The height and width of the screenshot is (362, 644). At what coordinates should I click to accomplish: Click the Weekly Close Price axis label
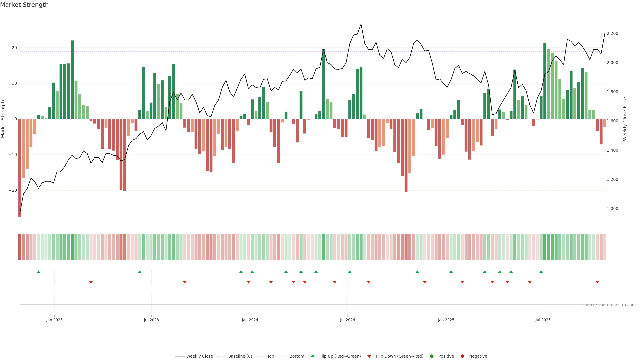click(625, 119)
